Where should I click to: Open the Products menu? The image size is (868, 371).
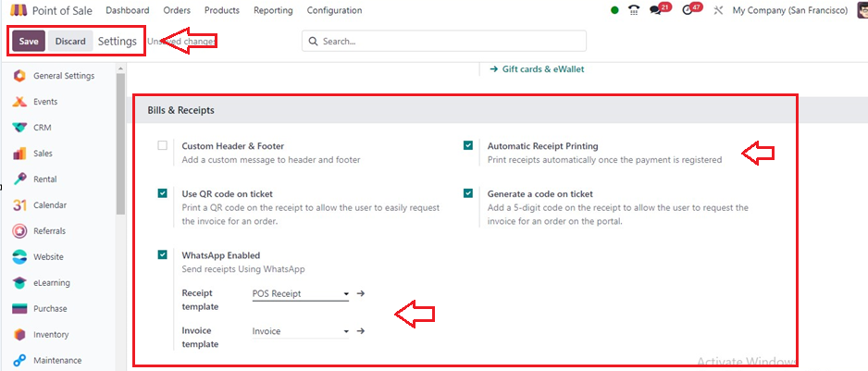click(x=222, y=10)
